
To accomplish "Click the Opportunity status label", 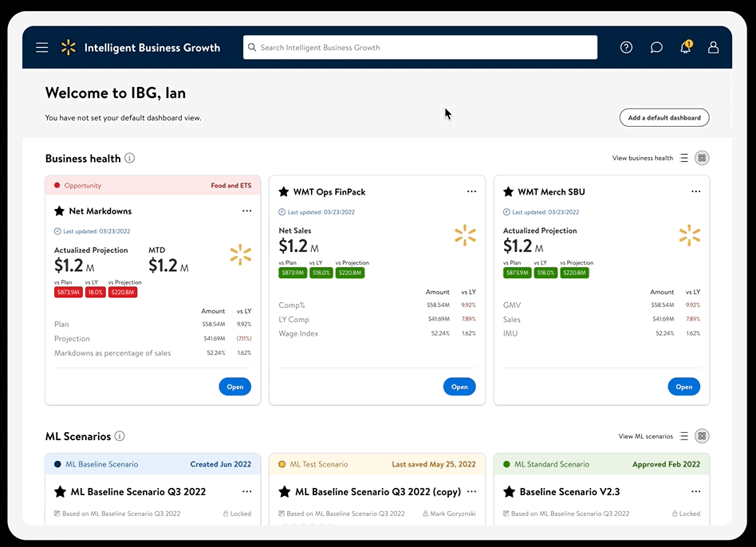I will pyautogui.click(x=82, y=186).
